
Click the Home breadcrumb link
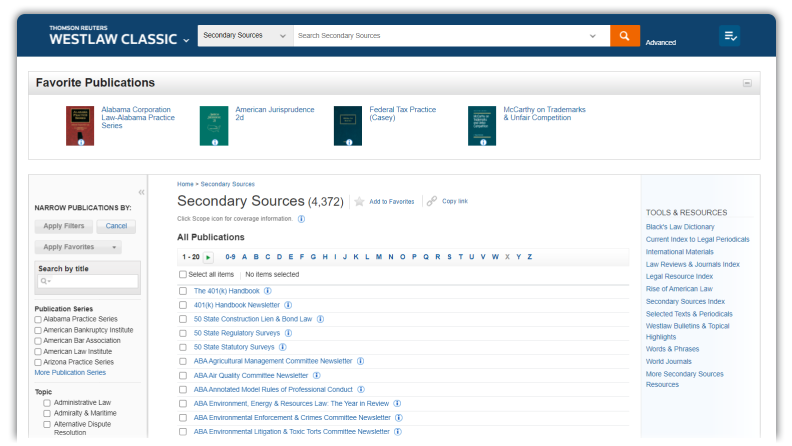click(185, 184)
